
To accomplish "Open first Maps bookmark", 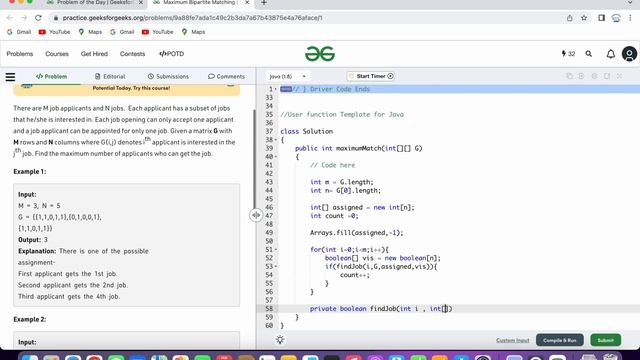I will click(x=90, y=32).
